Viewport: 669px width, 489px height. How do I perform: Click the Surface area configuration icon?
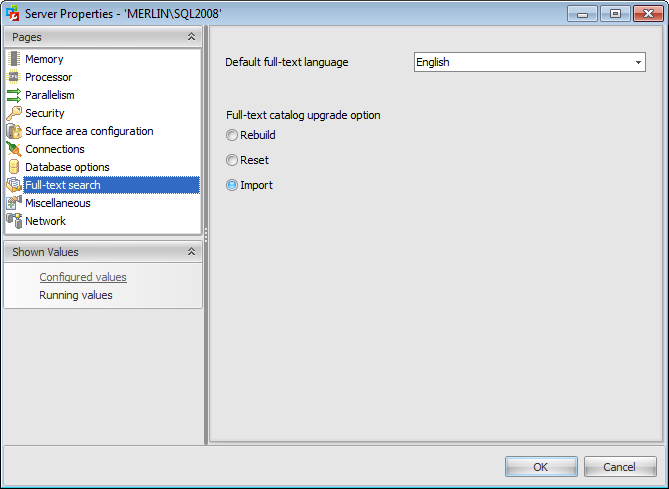[x=14, y=131]
